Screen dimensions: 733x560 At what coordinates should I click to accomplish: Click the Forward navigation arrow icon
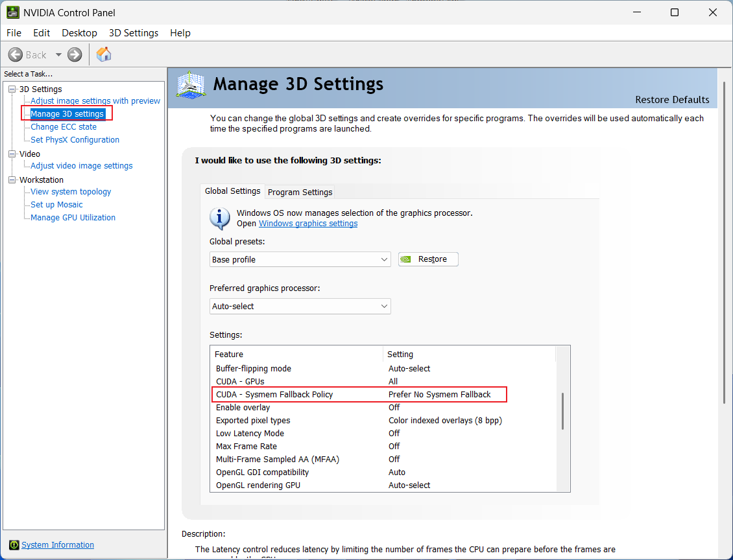click(74, 54)
